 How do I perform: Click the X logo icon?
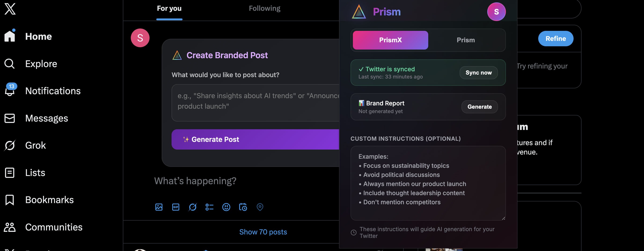coord(10,9)
